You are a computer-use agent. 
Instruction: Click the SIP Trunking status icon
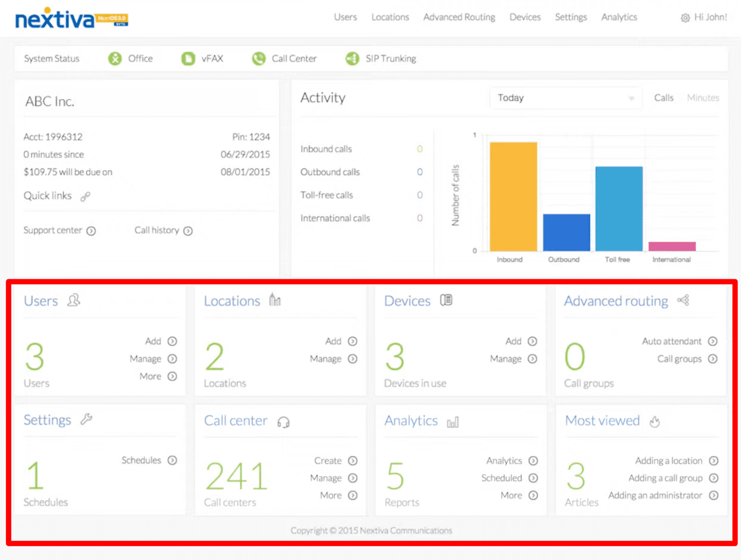click(352, 59)
